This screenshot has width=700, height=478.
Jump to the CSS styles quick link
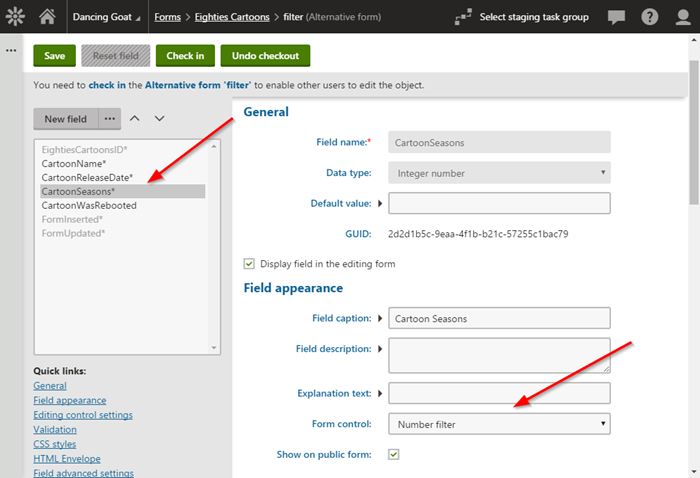(x=54, y=444)
